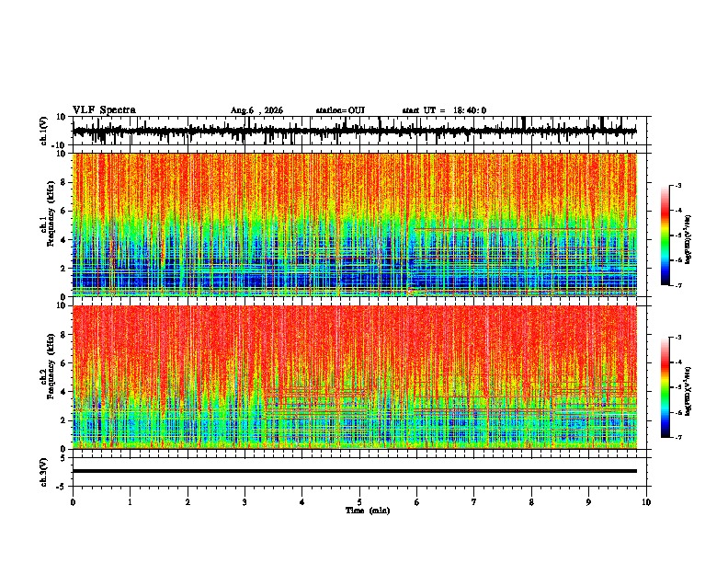Click time-axis tick label "0" at bottom
This screenshot has height=563, width=728.
73,502
